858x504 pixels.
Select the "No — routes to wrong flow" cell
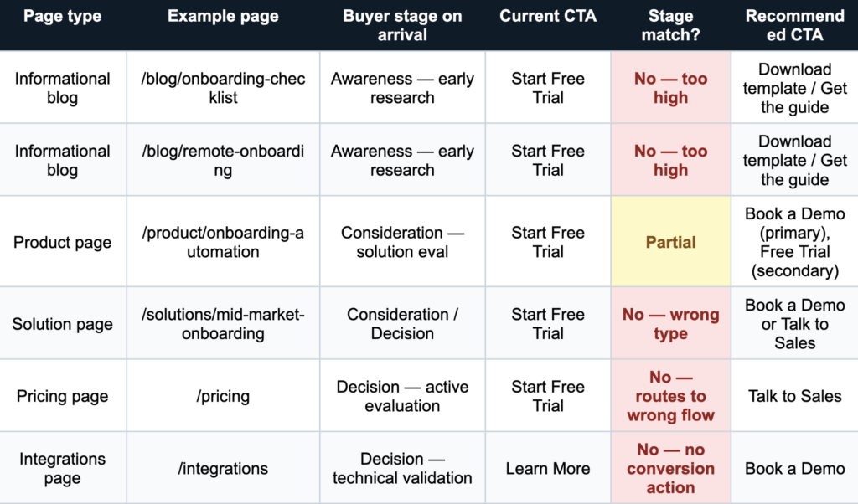point(670,396)
